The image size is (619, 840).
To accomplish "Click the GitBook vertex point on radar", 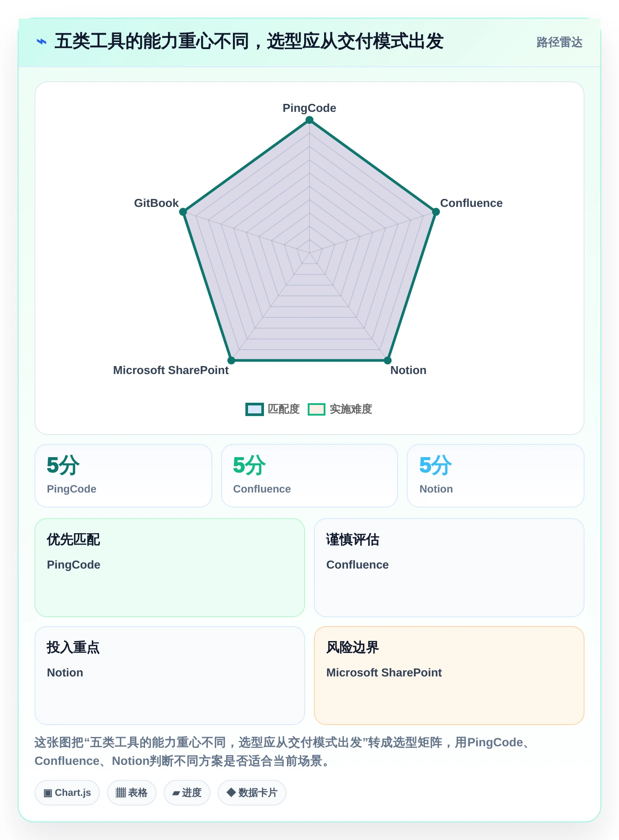I will point(183,212).
